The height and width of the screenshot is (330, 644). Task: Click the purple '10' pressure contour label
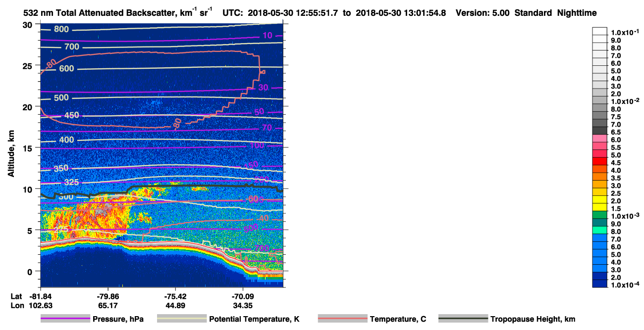(268, 35)
